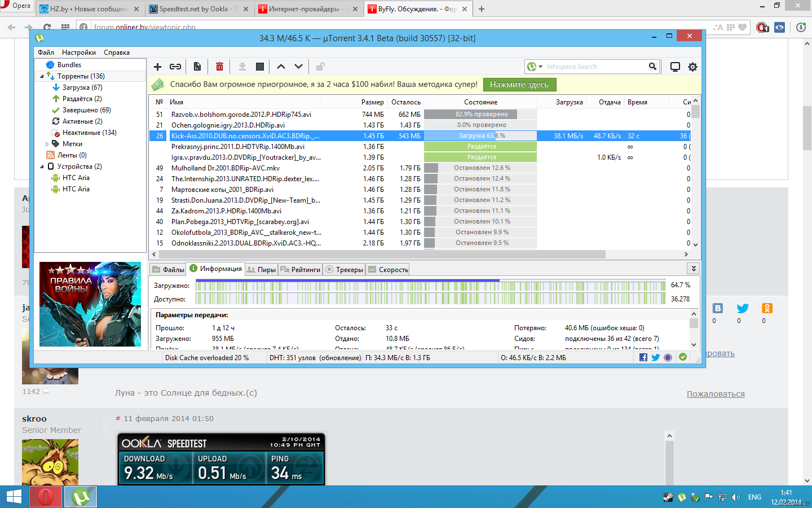
Task: Select Загрузка (67) in the sidebar
Action: click(x=82, y=87)
